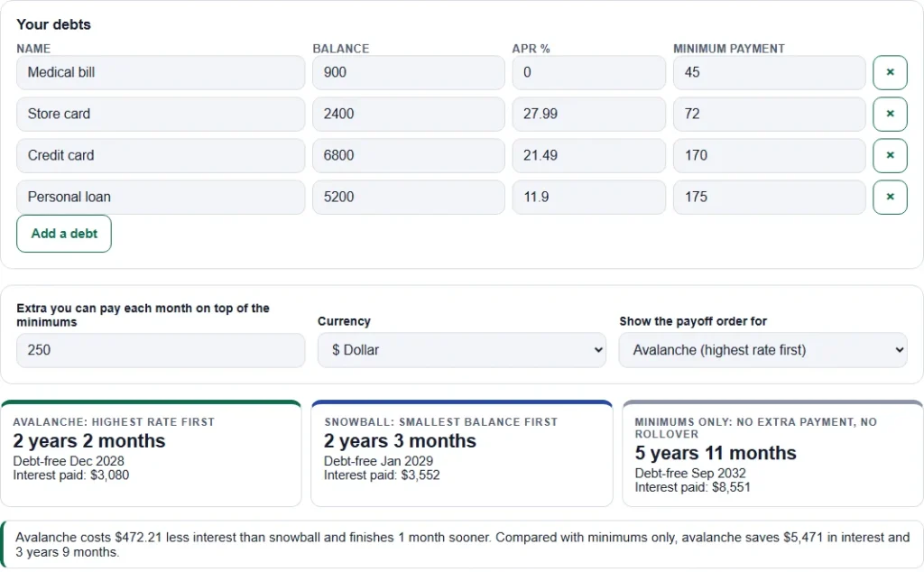
Task: Click 'AVALANCHE: HIGHEST RATE FIRST' card title
Action: coord(114,422)
